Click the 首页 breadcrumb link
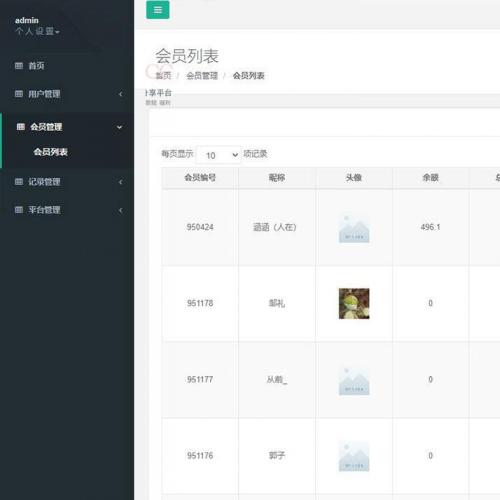Screen dimensions: 500x500 [163, 76]
